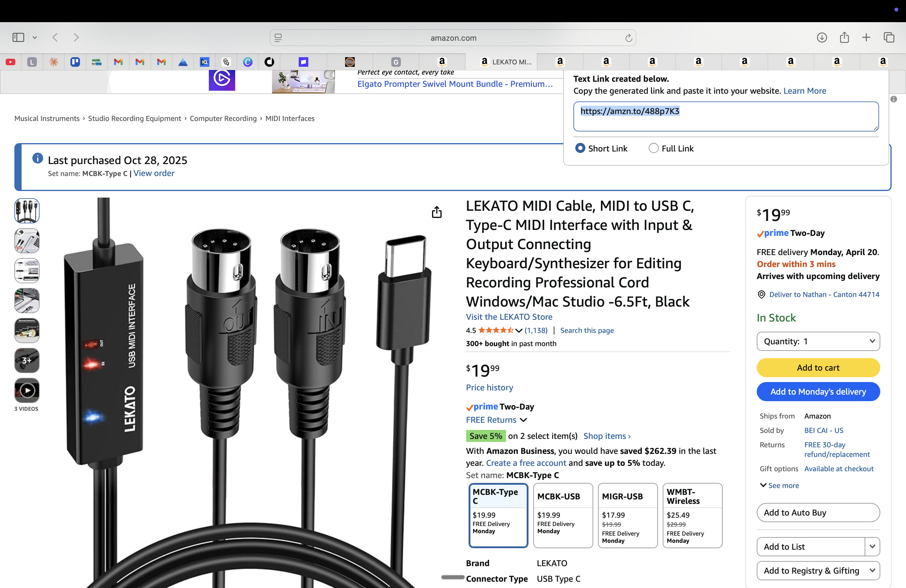
Task: Open Price history
Action: coord(489,387)
